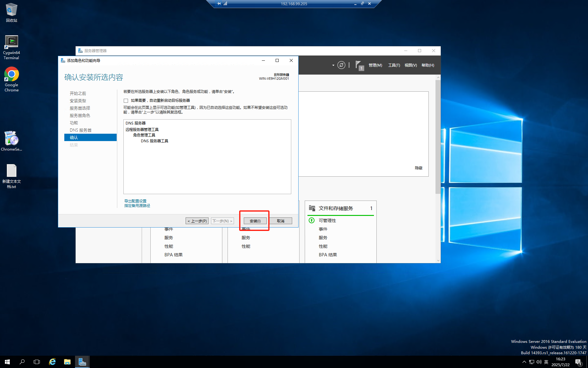Open the 工具(T) menu
Image resolution: width=588 pixels, height=368 pixels.
coord(394,65)
